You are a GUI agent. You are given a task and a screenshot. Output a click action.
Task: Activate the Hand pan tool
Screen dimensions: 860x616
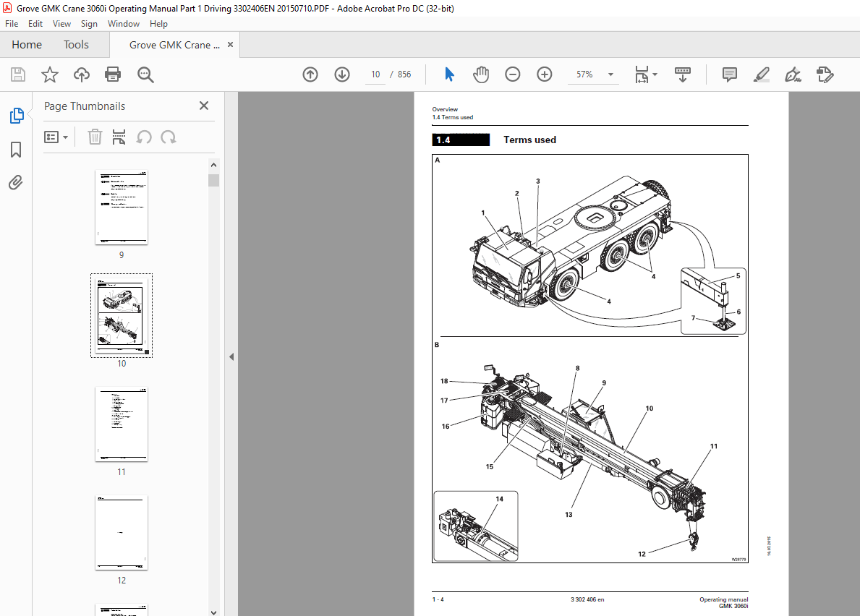coord(481,74)
